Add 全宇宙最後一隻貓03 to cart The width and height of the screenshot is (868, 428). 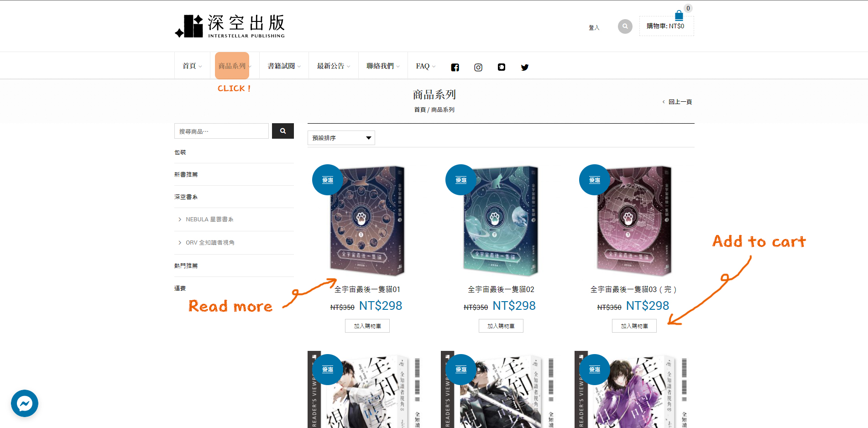coord(634,326)
